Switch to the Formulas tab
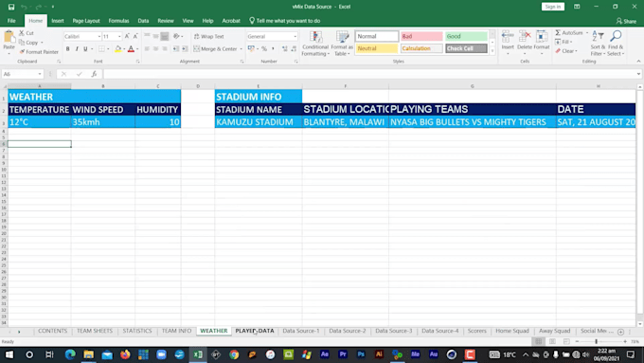Viewport: 644px width, 363px height. click(118, 21)
